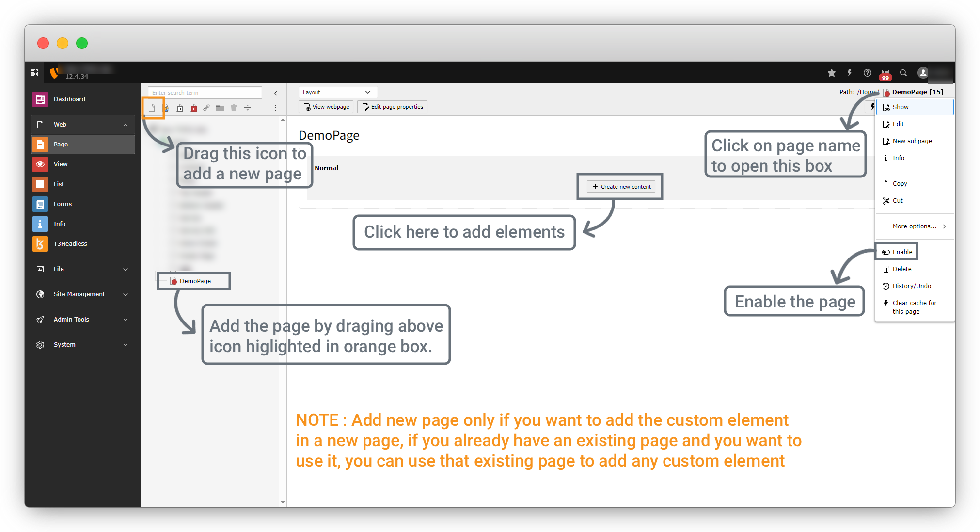Click the folder page type icon

[x=220, y=108]
